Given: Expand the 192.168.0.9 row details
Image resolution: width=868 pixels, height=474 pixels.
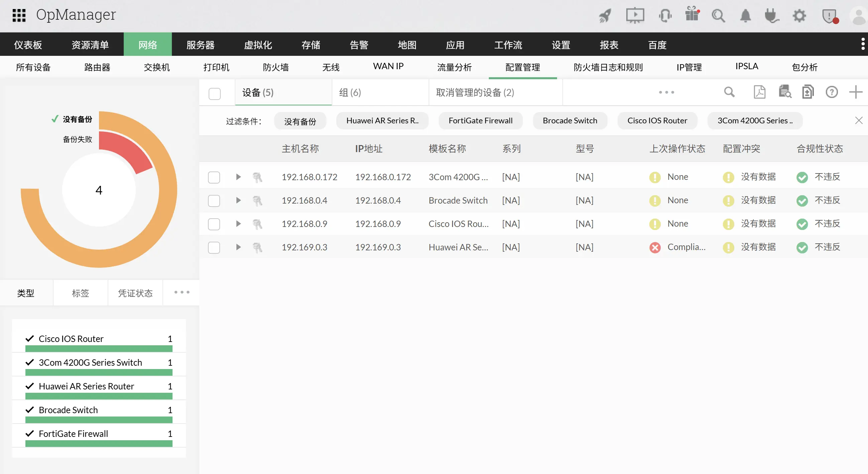Looking at the screenshot, I should coord(238,224).
